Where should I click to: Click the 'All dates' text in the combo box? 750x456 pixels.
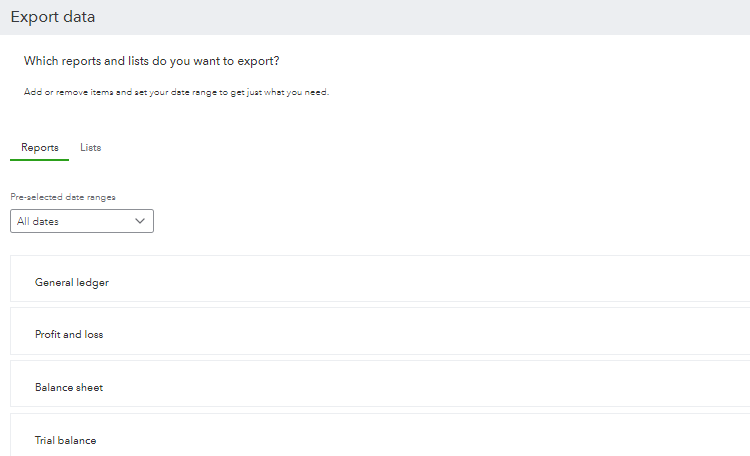click(x=38, y=222)
